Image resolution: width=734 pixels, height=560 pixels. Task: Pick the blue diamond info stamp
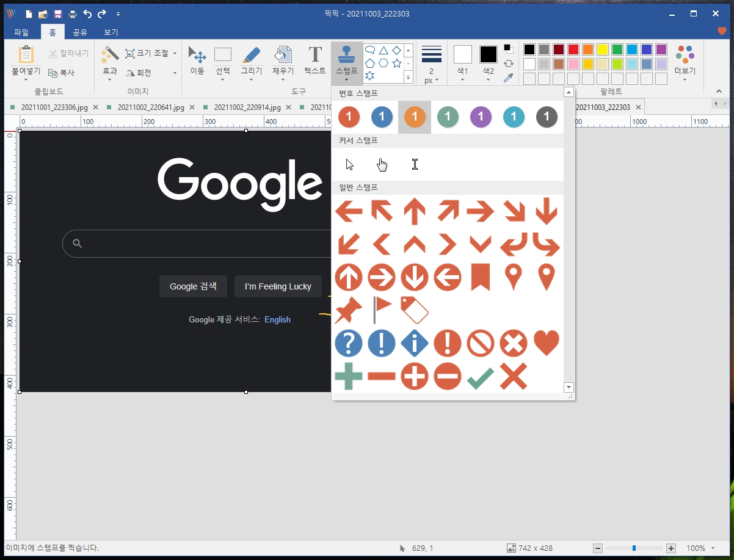pos(415,343)
